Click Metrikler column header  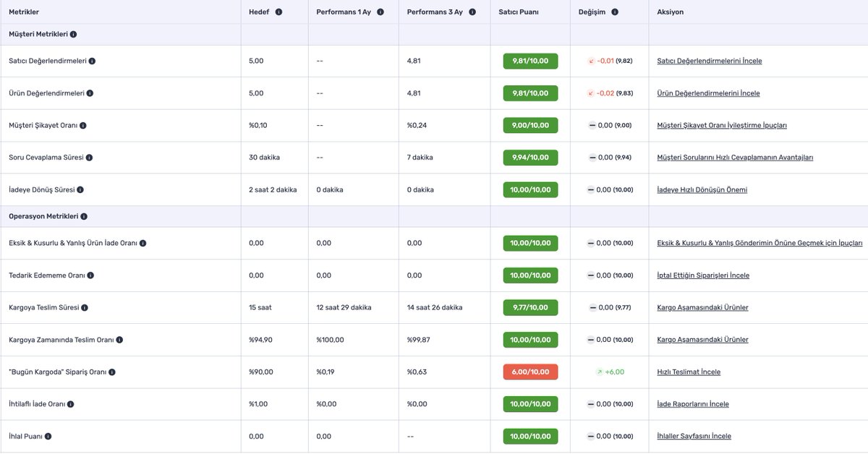(24, 12)
